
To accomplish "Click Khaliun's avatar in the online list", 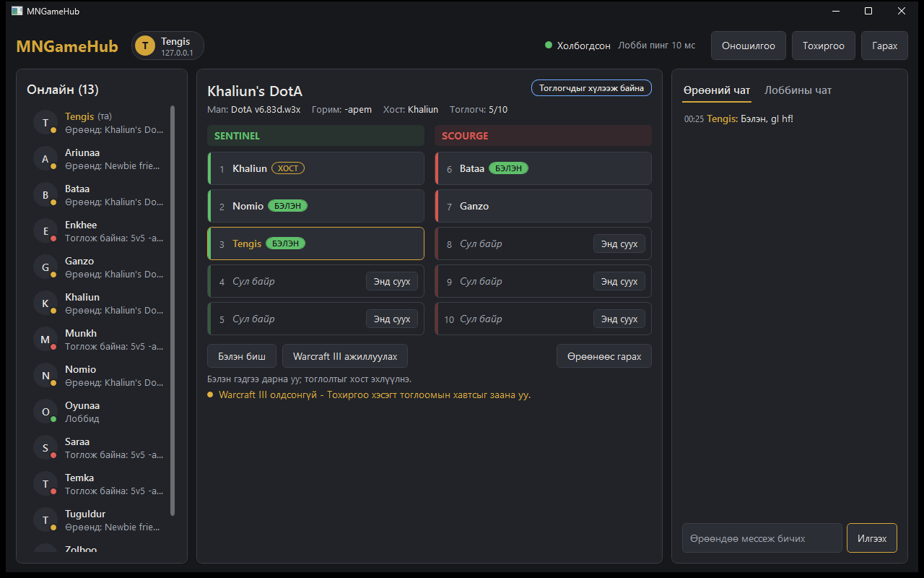I will point(45,303).
